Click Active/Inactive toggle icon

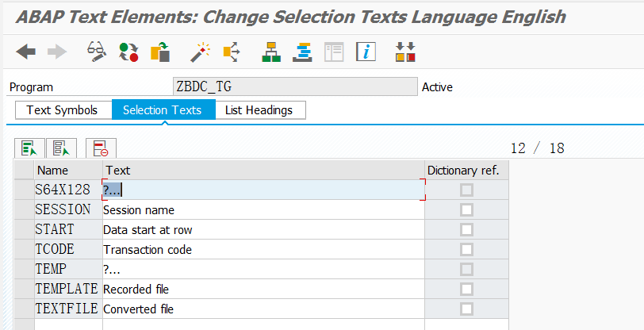(x=128, y=52)
